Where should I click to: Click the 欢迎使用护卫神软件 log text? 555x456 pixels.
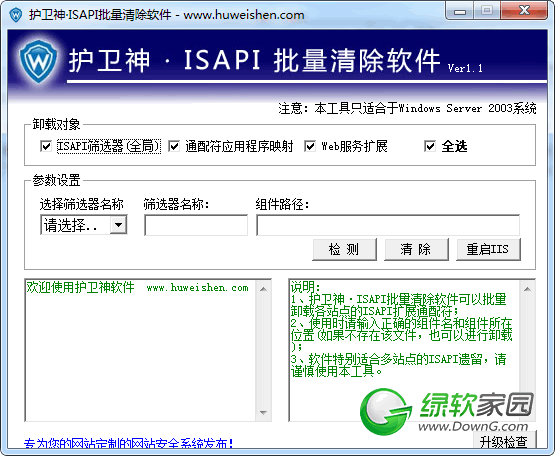[80, 287]
